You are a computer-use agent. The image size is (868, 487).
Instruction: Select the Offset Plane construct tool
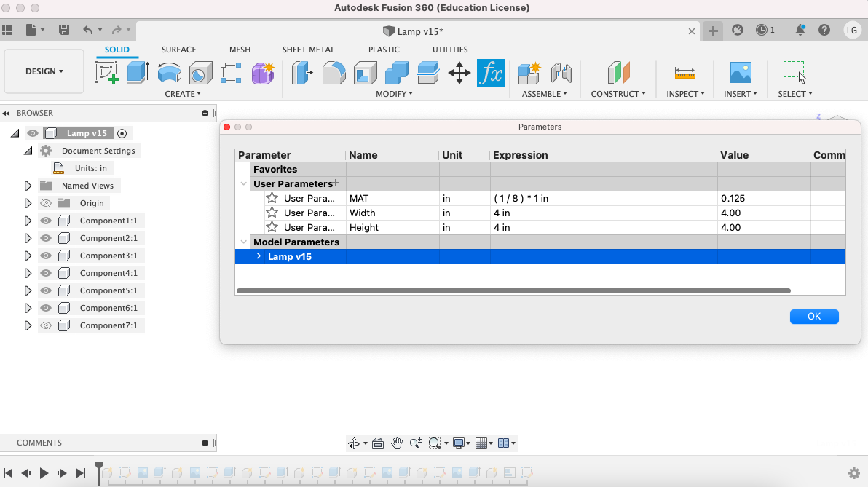618,73
